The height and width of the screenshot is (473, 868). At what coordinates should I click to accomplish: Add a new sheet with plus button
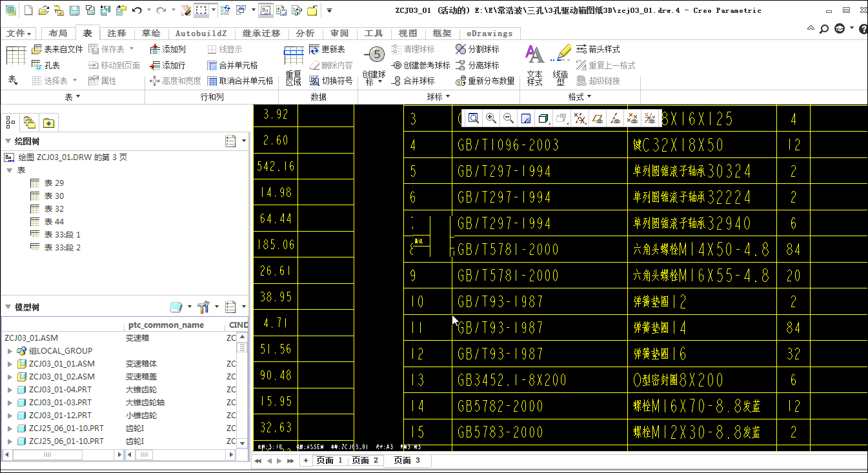point(306,461)
